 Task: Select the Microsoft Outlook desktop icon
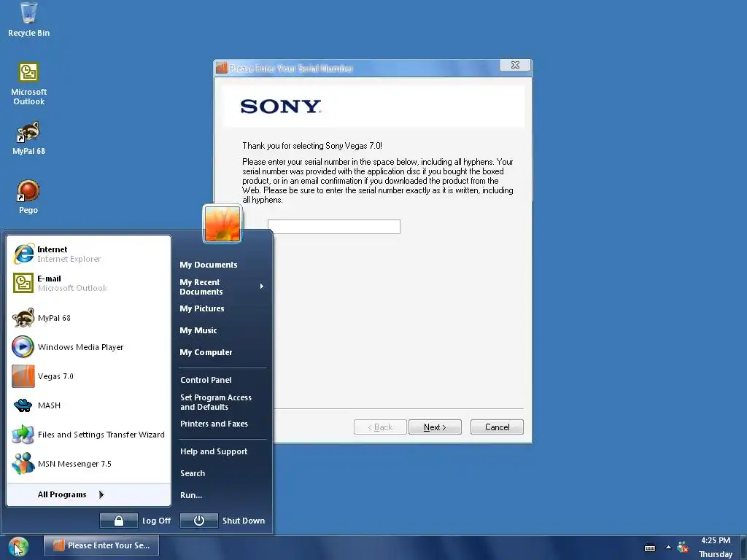(28, 83)
